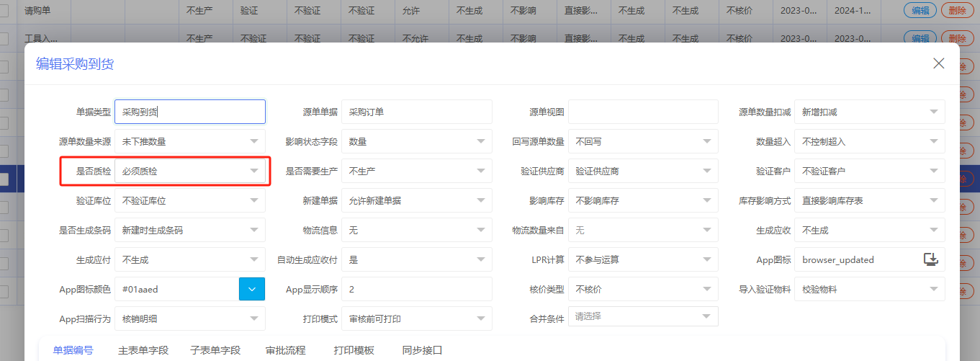The height and width of the screenshot is (361, 980).
Task: Expand the 是否质检 dropdown
Action: 253,171
